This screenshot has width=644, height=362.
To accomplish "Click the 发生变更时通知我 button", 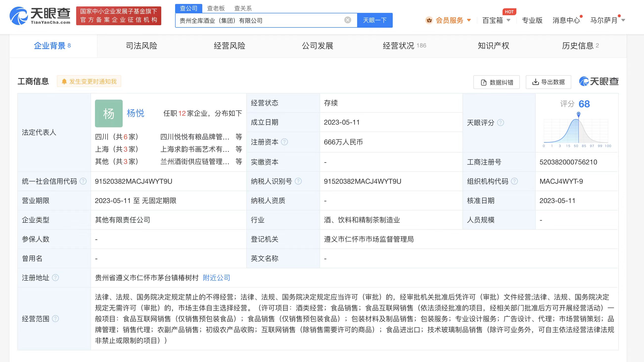I will pos(89,81).
